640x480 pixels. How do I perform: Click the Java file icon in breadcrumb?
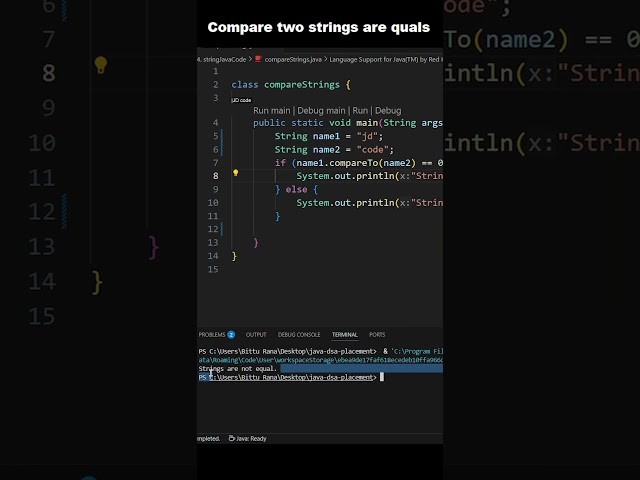(x=258, y=59)
